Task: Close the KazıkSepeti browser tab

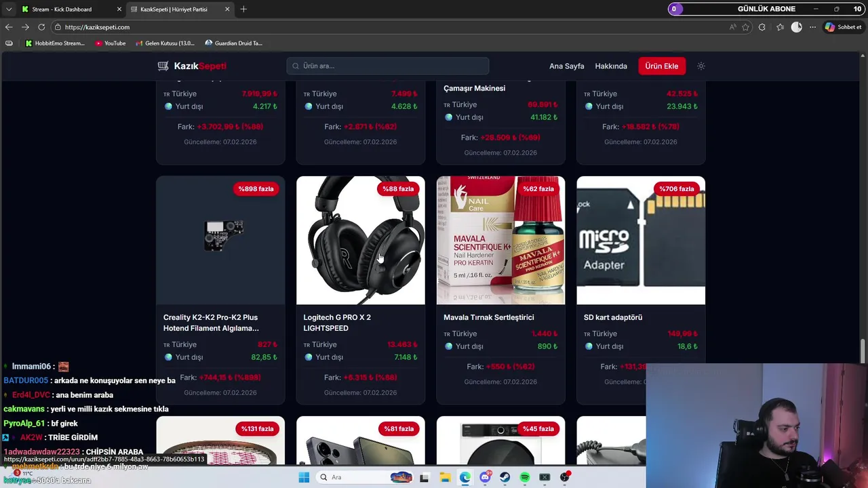Action: click(227, 9)
